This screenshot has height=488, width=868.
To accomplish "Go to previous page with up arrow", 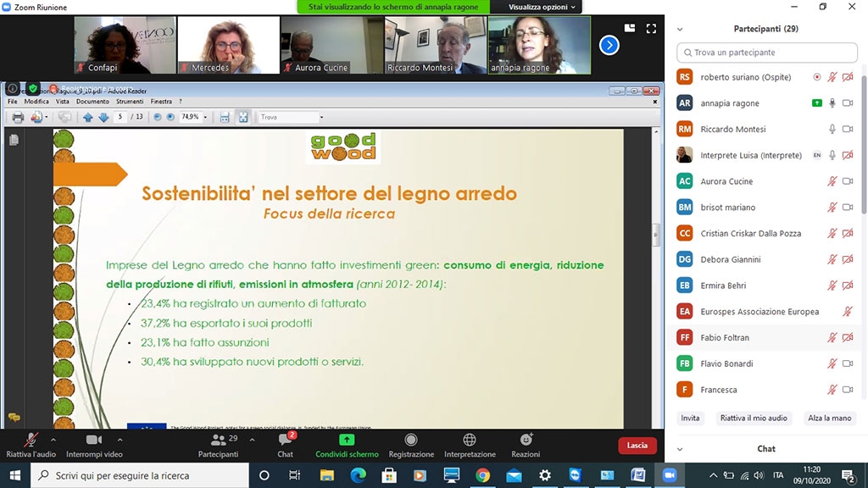I will click(x=88, y=117).
